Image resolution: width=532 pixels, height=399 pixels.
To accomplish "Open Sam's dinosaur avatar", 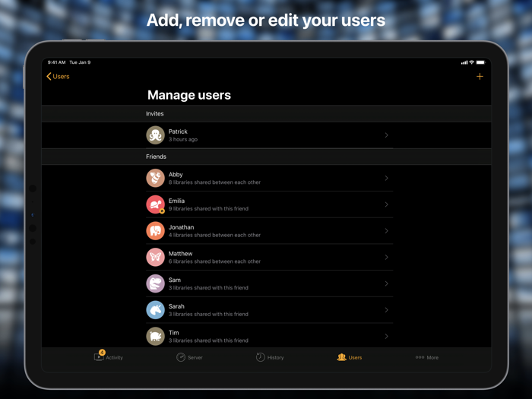I will pos(155,283).
